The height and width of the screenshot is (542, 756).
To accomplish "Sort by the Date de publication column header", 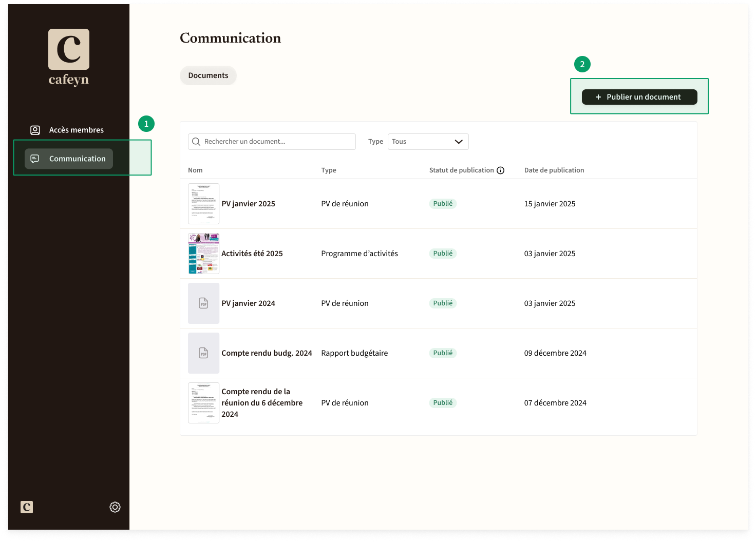I will [554, 170].
